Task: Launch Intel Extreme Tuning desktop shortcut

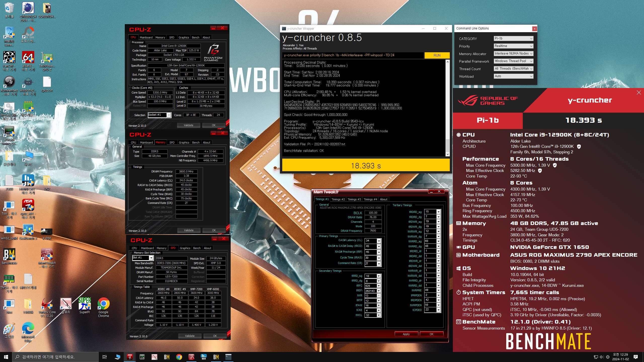Action: coord(9,36)
